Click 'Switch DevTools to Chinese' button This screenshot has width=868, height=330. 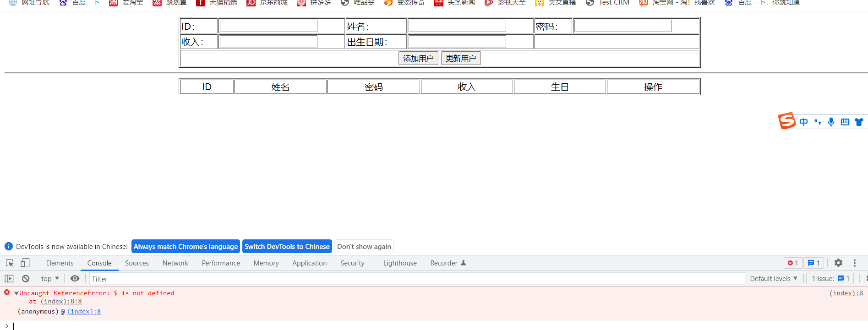click(287, 246)
